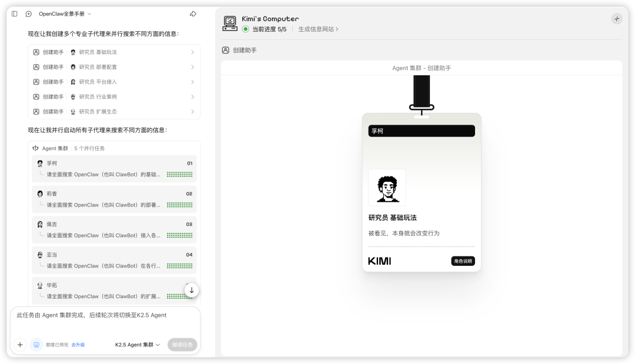This screenshot has height=364, width=635.
Task: Click the 创建助手 icon beside 研究员 平台接入
Action: (36, 82)
